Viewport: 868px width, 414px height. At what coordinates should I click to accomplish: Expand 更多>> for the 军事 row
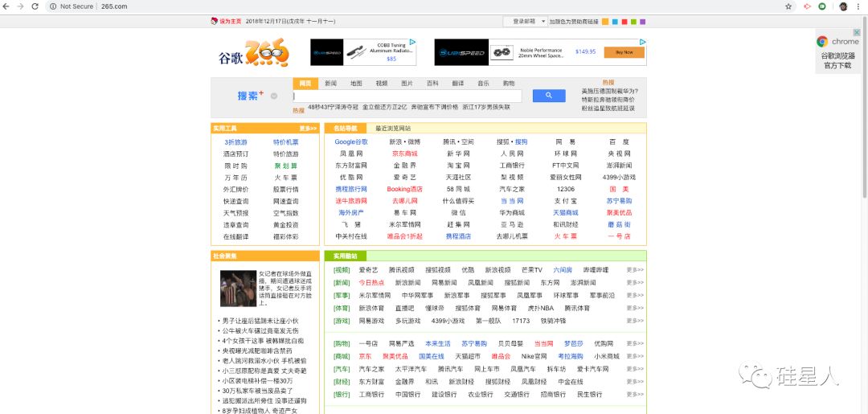tap(635, 296)
